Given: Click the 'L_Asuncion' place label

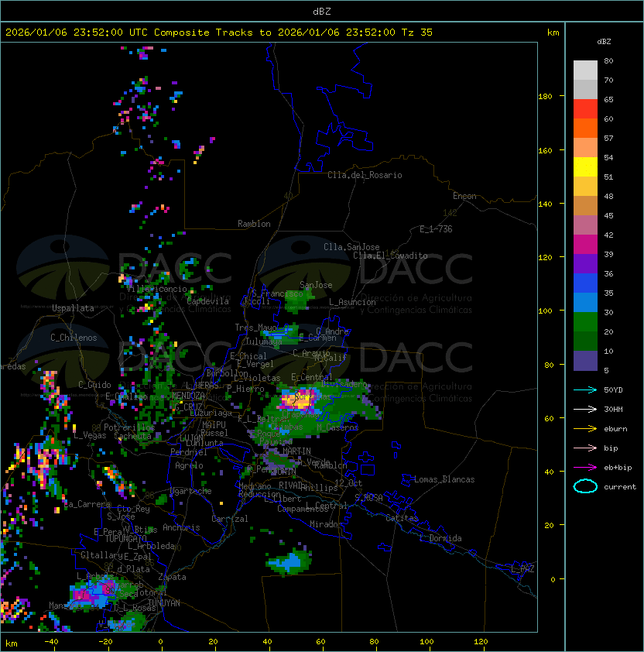Looking at the screenshot, I should pos(352,302).
